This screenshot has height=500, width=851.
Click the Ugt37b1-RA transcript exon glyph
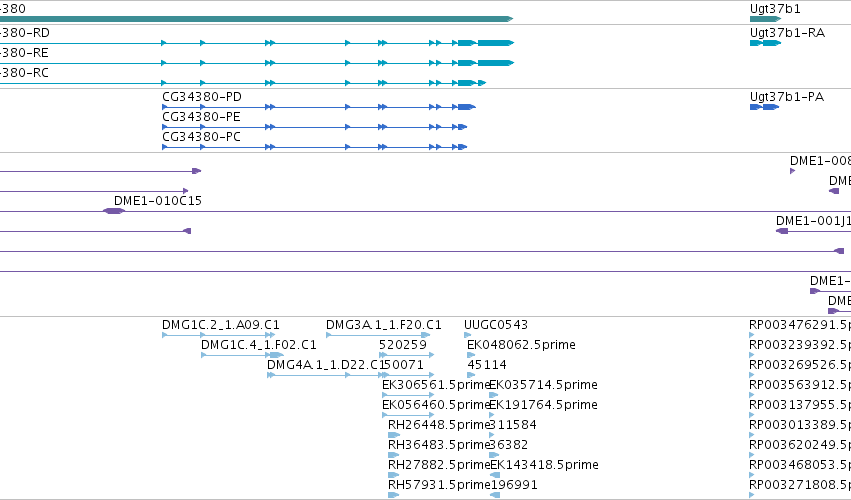(x=765, y=43)
